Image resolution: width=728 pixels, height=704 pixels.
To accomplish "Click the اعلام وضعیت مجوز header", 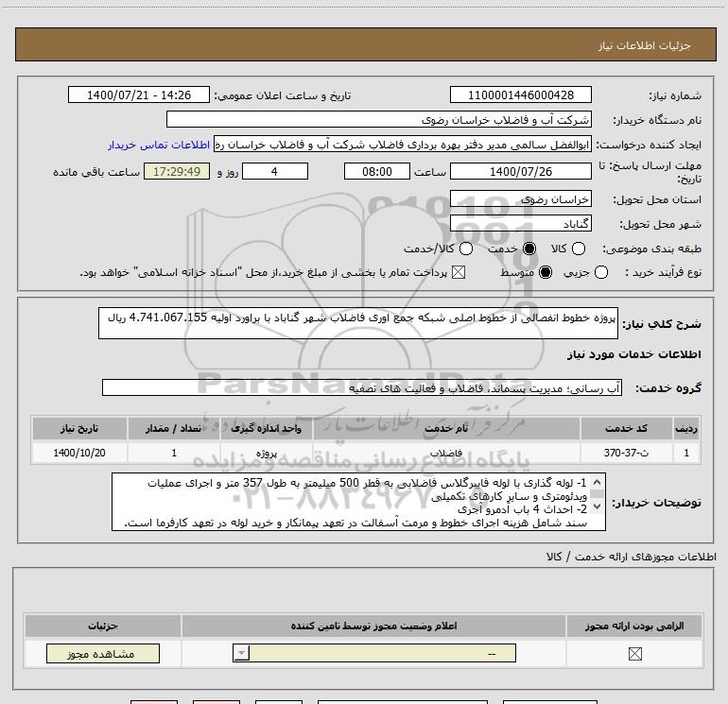I will pos(373,626).
